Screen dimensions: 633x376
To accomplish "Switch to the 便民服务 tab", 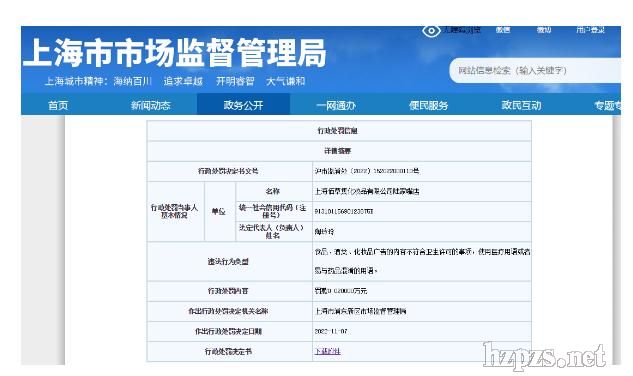I will click(x=428, y=105).
